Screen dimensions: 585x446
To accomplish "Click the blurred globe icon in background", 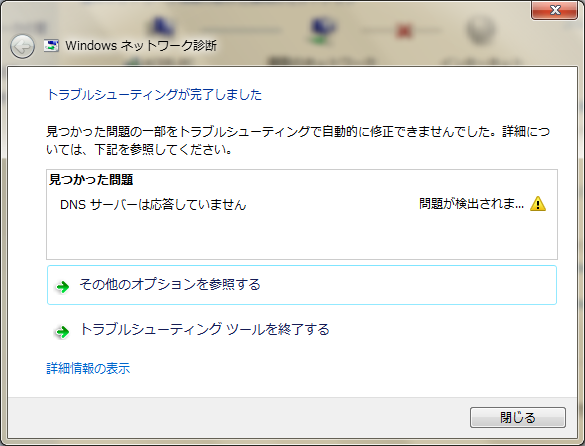I will tap(480, 30).
